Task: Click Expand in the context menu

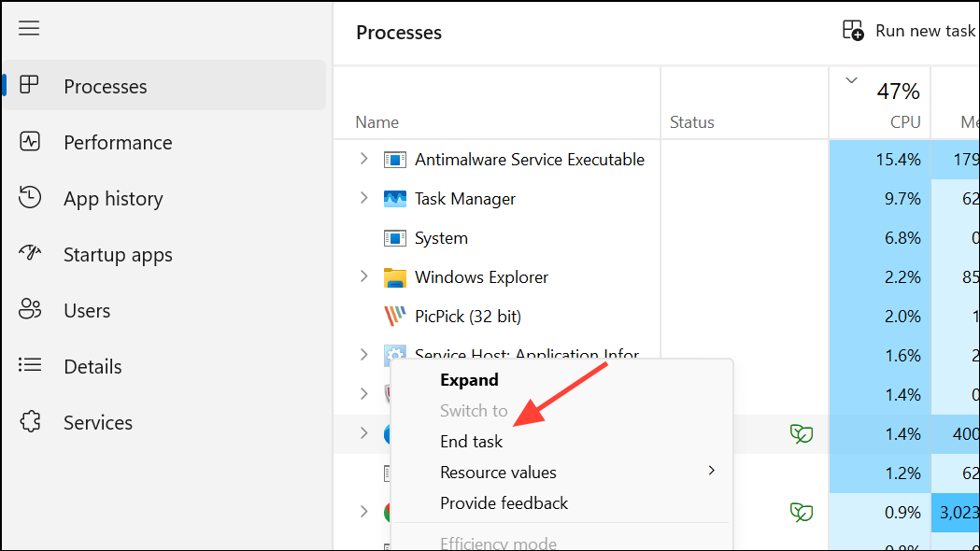Action: [469, 379]
